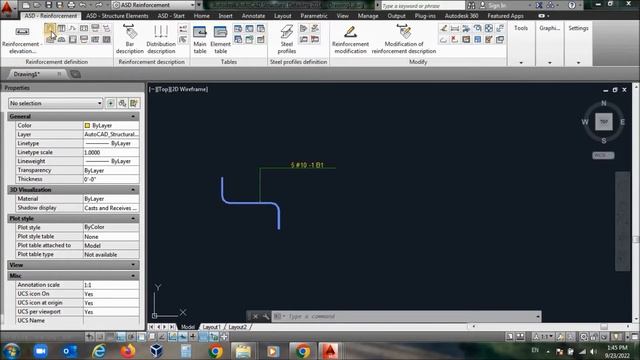Open the Help question mark icon

click(x=572, y=5)
